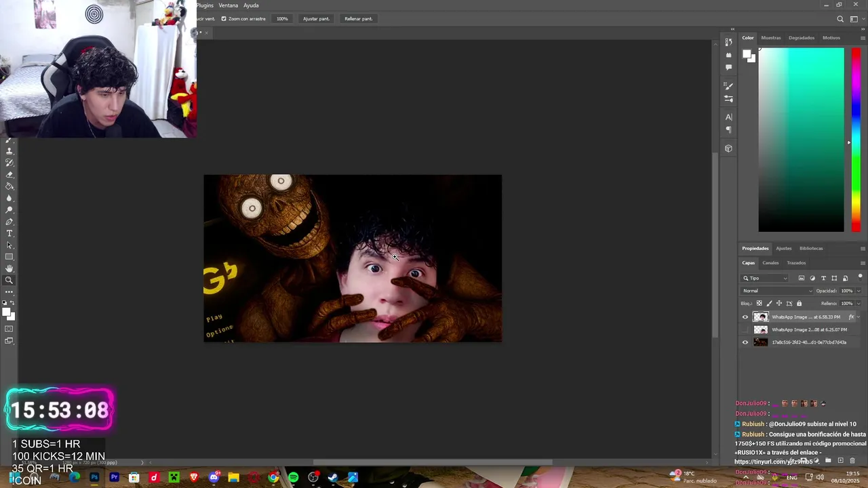
Task: Select the History Brush tool
Action: (x=9, y=163)
